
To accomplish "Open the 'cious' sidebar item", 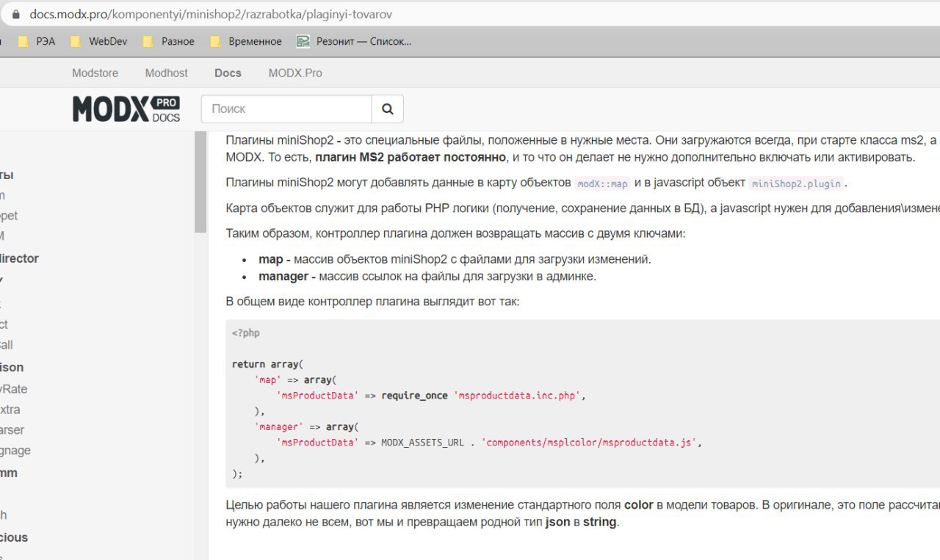I will tap(14, 537).
